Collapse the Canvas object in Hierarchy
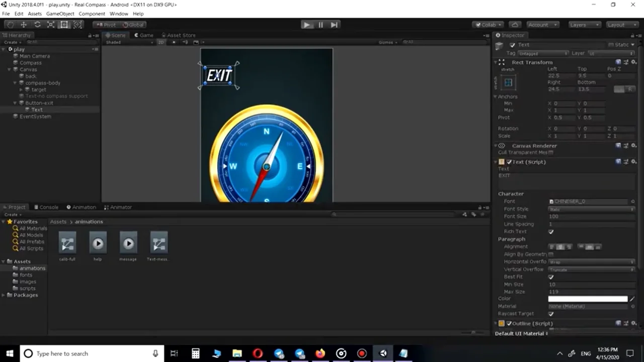Image resolution: width=644 pixels, height=362 pixels. click(x=10, y=69)
